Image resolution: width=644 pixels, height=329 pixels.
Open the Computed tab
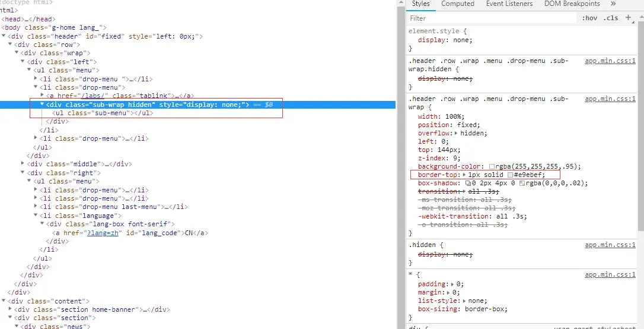click(x=458, y=4)
